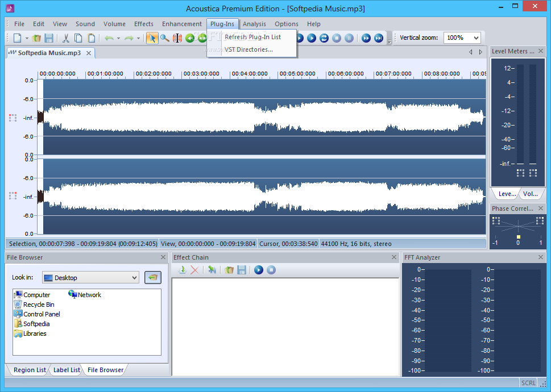Click the go-up folder button in File Browser
This screenshot has height=392, width=551.
pyautogui.click(x=152, y=277)
